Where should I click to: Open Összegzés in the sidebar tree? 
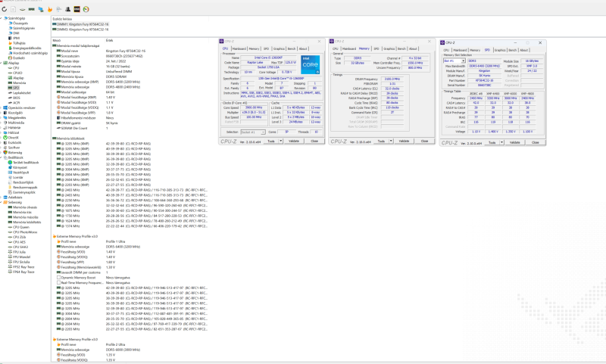pos(20,23)
